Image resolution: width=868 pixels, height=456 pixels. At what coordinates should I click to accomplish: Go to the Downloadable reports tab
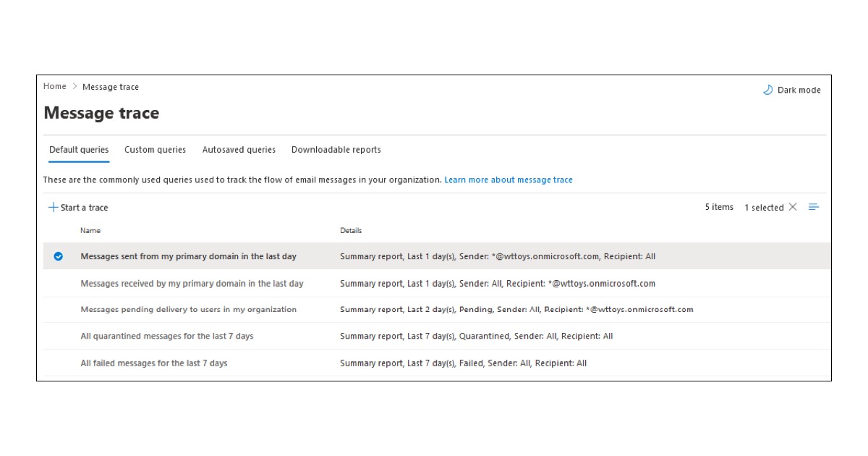[336, 150]
